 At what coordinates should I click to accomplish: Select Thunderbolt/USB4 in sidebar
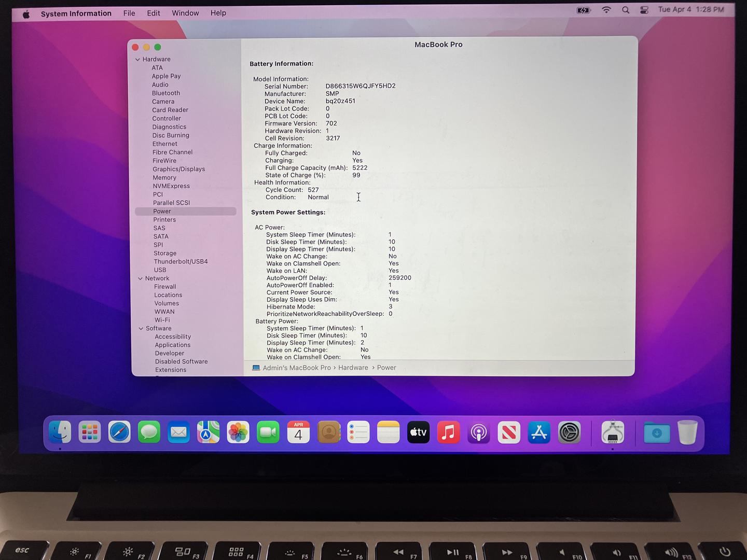(x=181, y=262)
